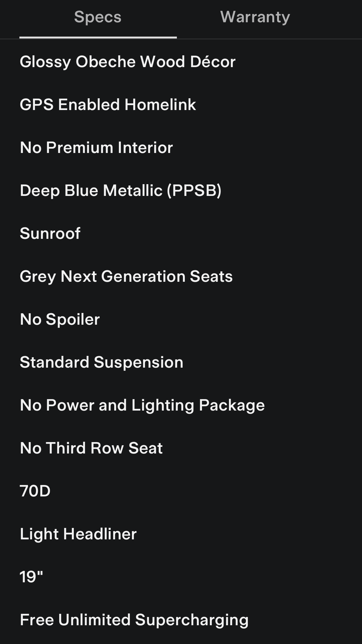Screen dimensions: 362x644
Task: Tap the No Third Row Seat item
Action: tap(91, 448)
